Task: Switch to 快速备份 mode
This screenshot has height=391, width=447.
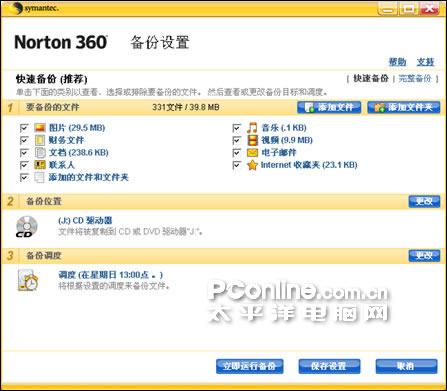Action: click(x=371, y=78)
